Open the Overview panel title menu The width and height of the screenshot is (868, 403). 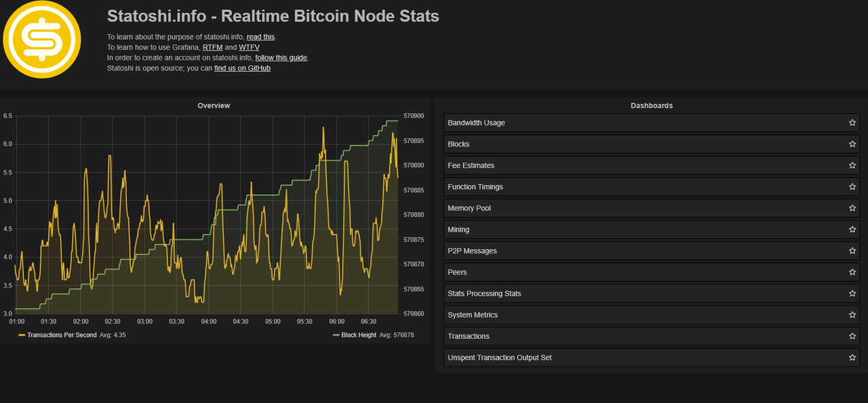pos(214,106)
